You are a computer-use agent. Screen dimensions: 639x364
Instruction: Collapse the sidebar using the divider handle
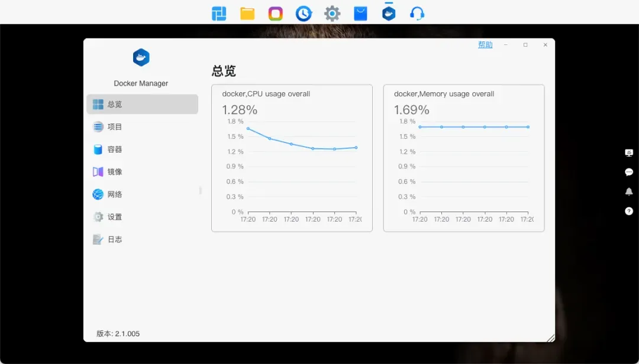(201, 190)
